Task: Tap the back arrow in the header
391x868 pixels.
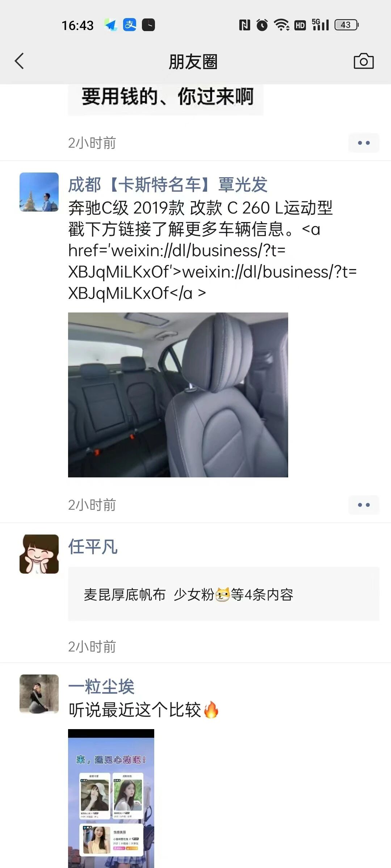Action: click(x=20, y=61)
